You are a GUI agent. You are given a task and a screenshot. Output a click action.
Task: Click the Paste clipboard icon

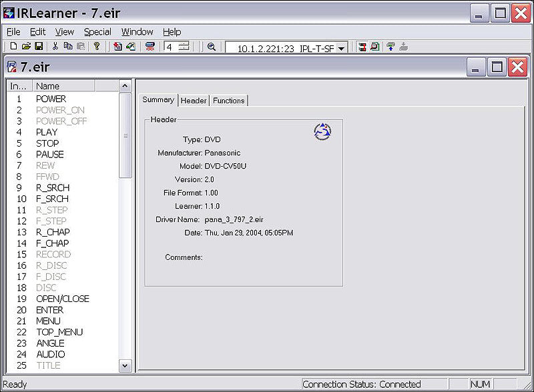tap(81, 46)
